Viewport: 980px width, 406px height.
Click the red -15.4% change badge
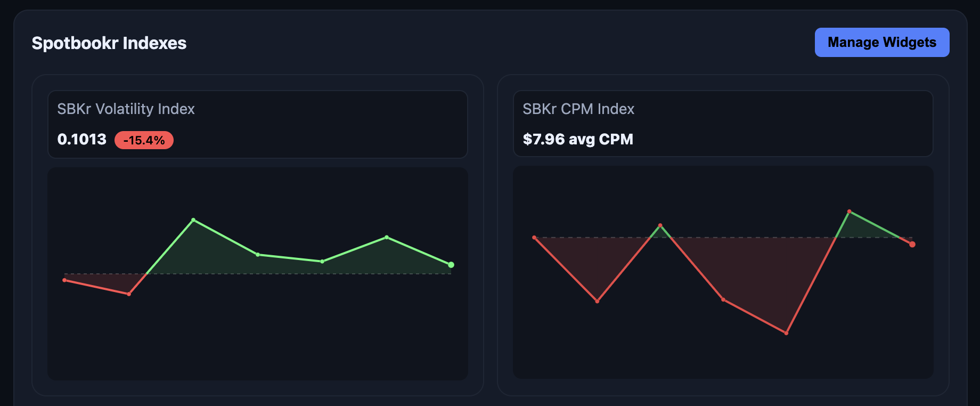(144, 140)
